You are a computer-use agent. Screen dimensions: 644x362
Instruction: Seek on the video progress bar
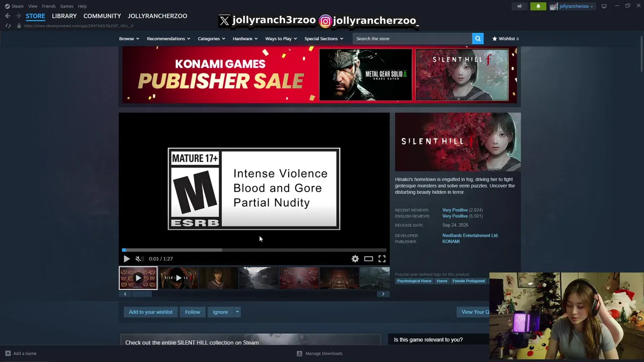pos(254,249)
